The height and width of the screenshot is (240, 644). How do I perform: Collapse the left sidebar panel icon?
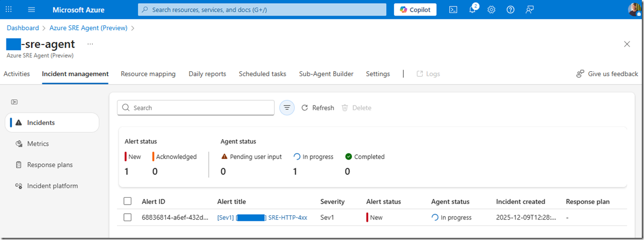[x=14, y=102]
